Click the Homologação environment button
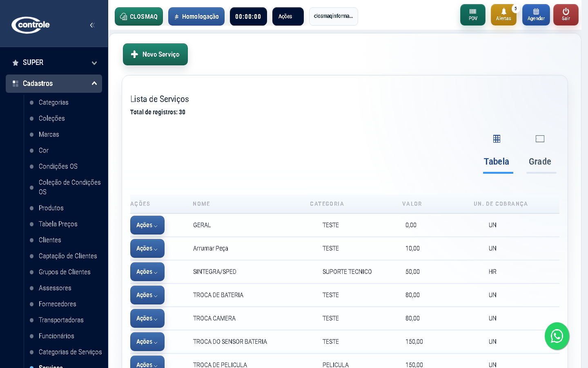588x368 pixels. [x=196, y=17]
